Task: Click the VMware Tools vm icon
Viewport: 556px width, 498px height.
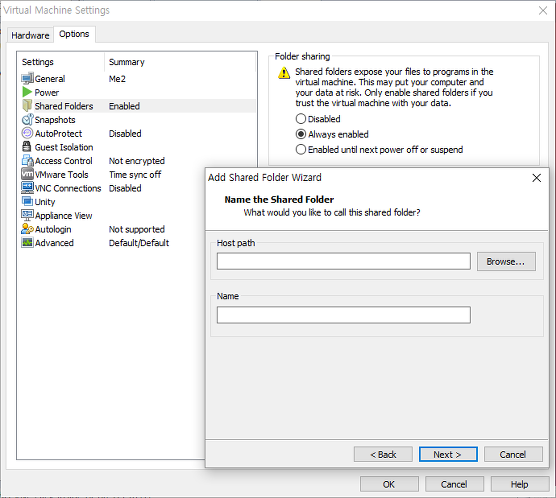Action: (27, 174)
